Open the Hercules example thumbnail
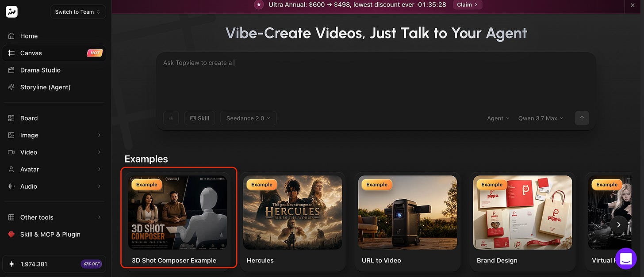This screenshot has height=277, width=644. pos(292,212)
